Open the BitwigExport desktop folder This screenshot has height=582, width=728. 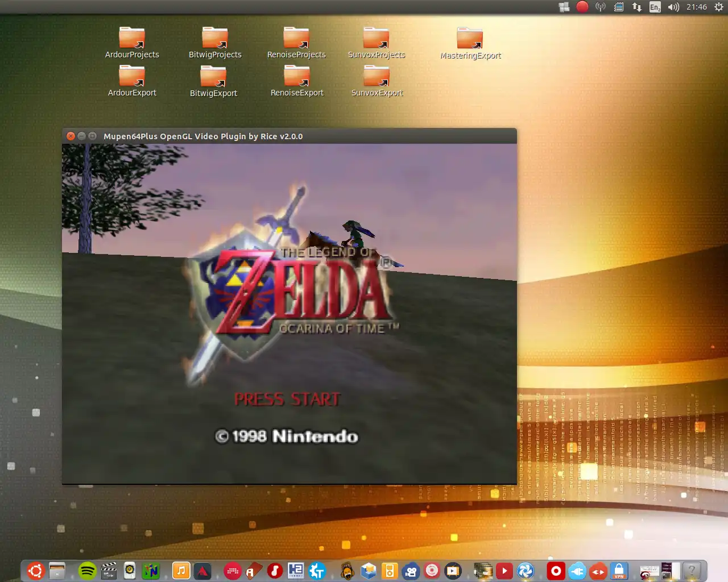[213, 81]
